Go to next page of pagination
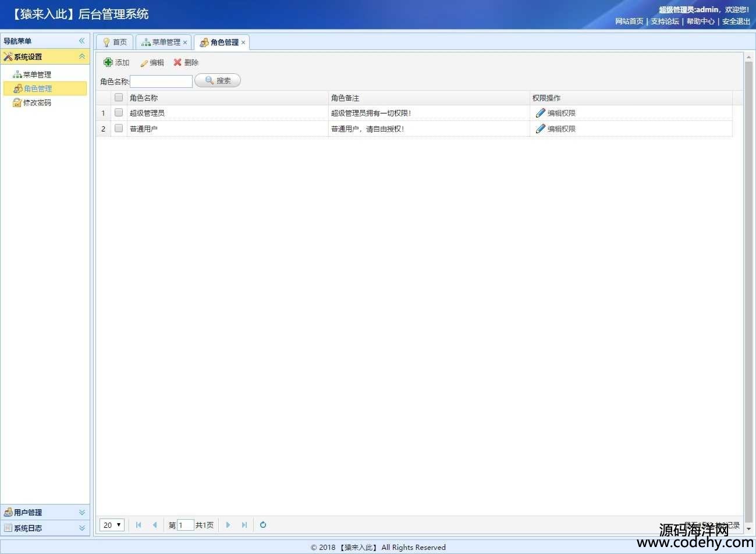The image size is (756, 554). 228,525
